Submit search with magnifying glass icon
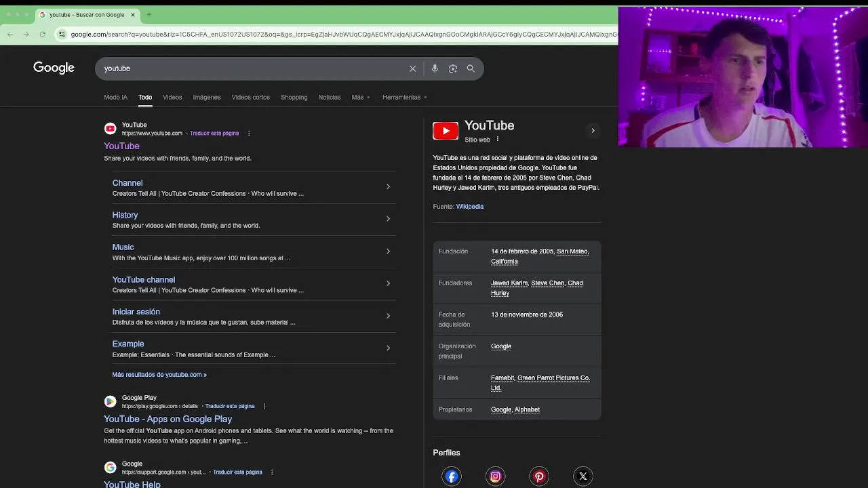868x488 pixels. coord(471,68)
